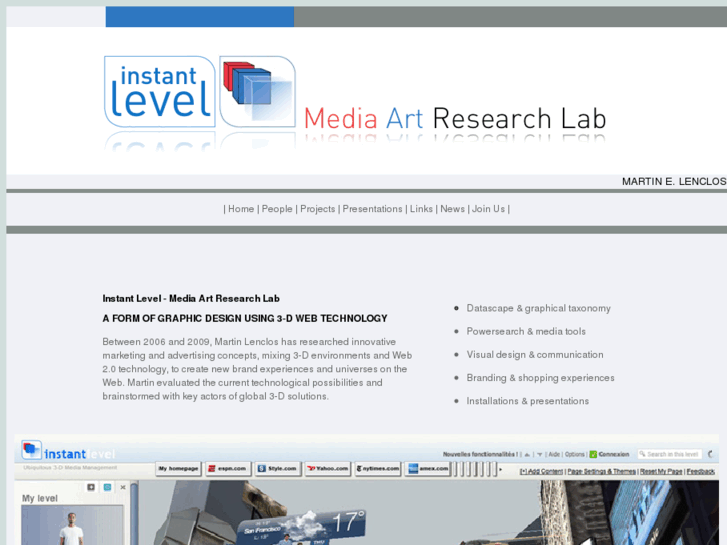The width and height of the screenshot is (727, 545).
Task: Select 'Branding & shopping experiences' bullet
Action: pos(540,378)
